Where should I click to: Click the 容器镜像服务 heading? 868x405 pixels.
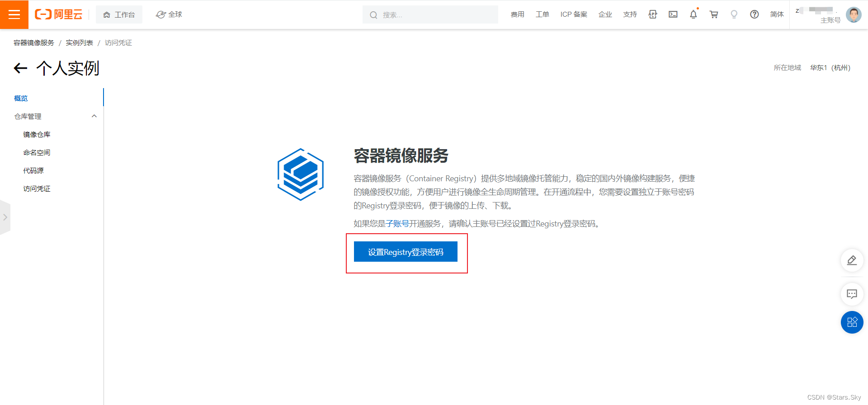(401, 155)
